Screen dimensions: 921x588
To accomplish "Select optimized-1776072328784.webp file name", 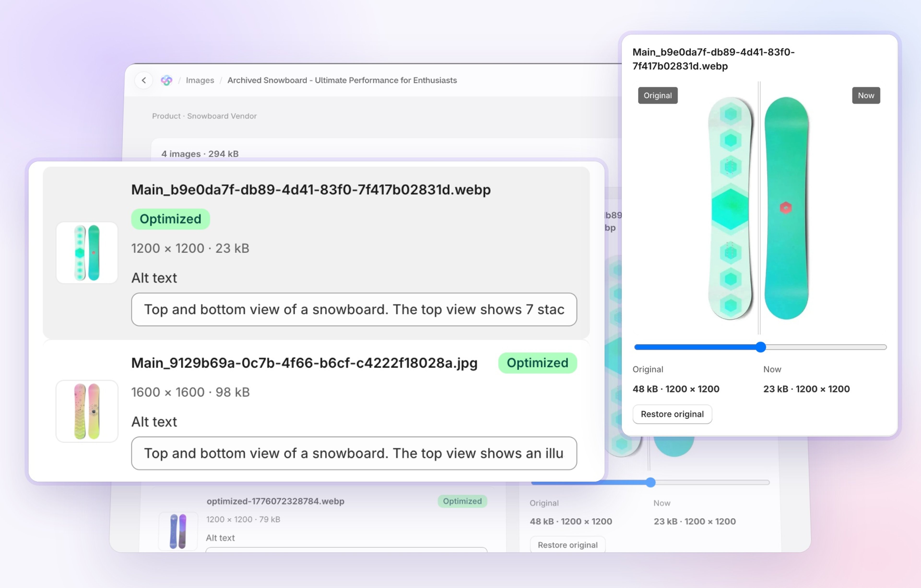I will (275, 501).
